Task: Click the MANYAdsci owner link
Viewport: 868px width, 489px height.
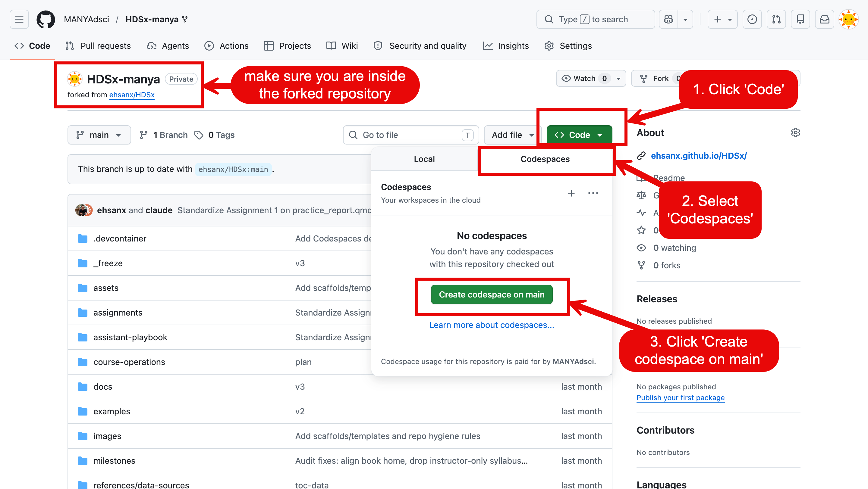Action: [x=86, y=19]
